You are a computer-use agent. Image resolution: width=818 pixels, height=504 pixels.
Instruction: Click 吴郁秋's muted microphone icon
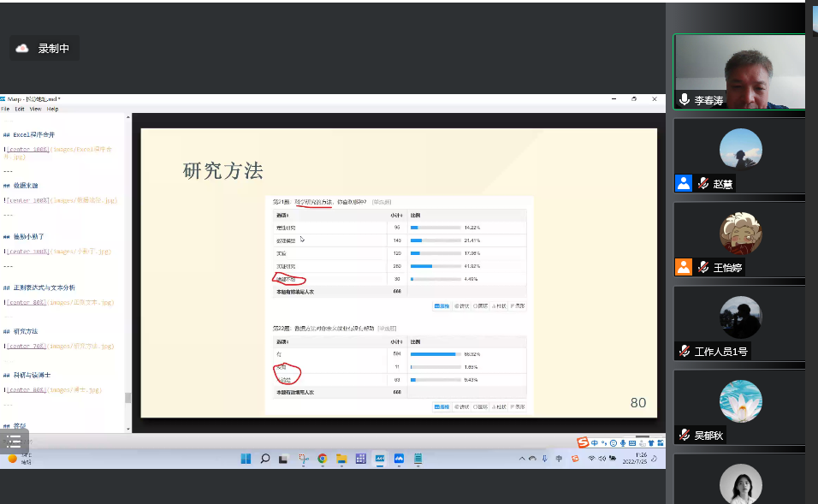click(685, 435)
